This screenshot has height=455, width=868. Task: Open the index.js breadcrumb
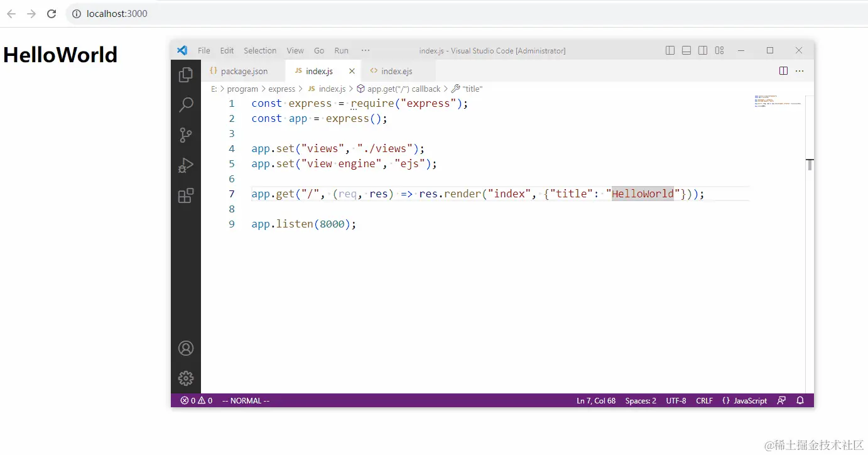327,89
